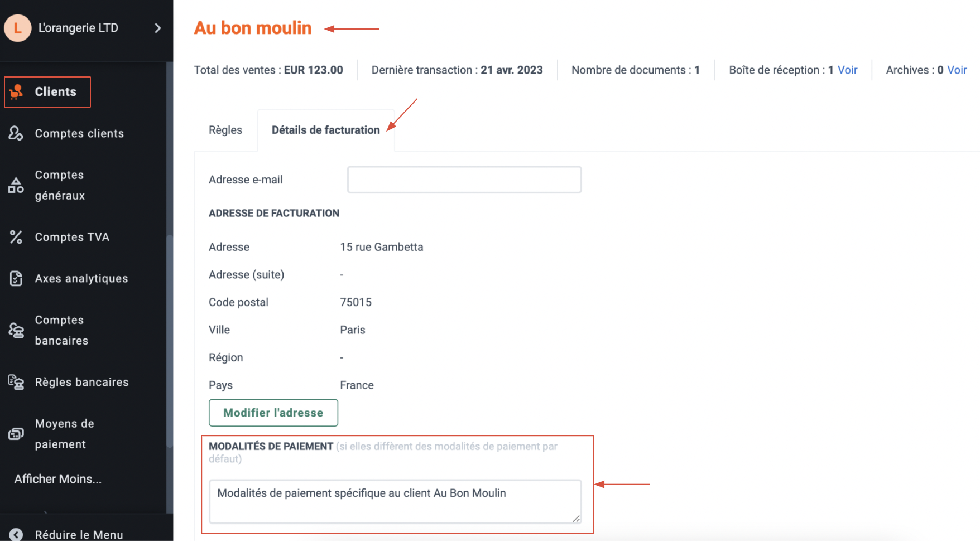Open the Archives Voir link
Image resolution: width=980 pixels, height=542 pixels.
957,70
